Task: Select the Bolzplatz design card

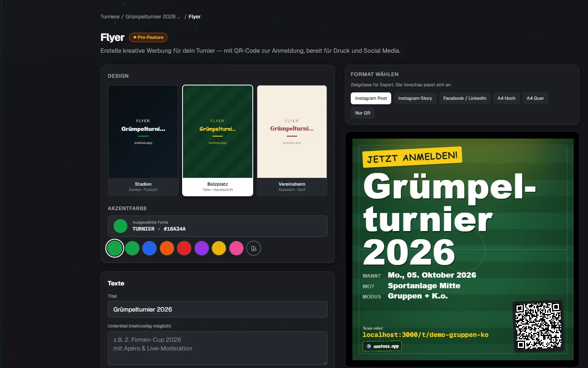Action: [218, 141]
